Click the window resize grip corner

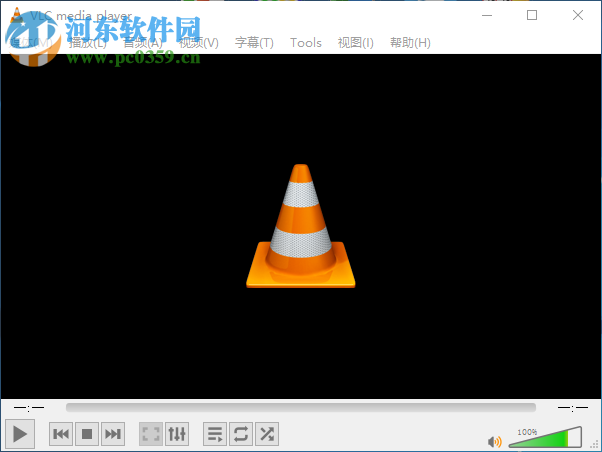(594, 444)
